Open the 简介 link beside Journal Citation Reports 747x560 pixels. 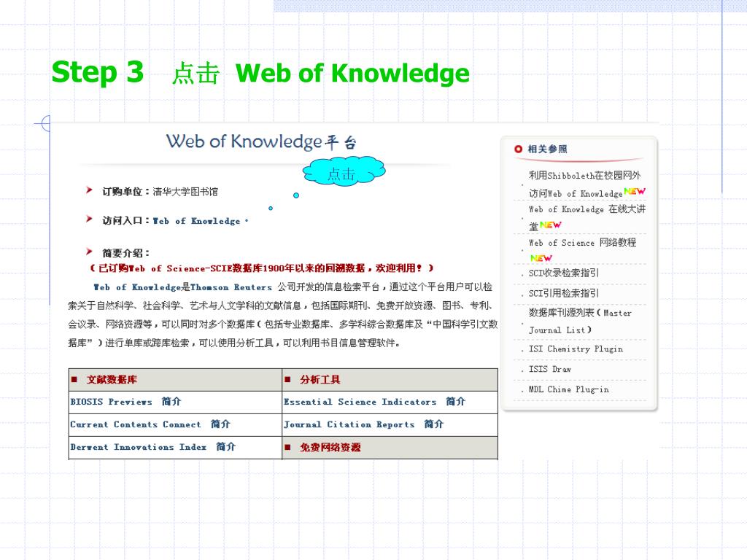433,424
